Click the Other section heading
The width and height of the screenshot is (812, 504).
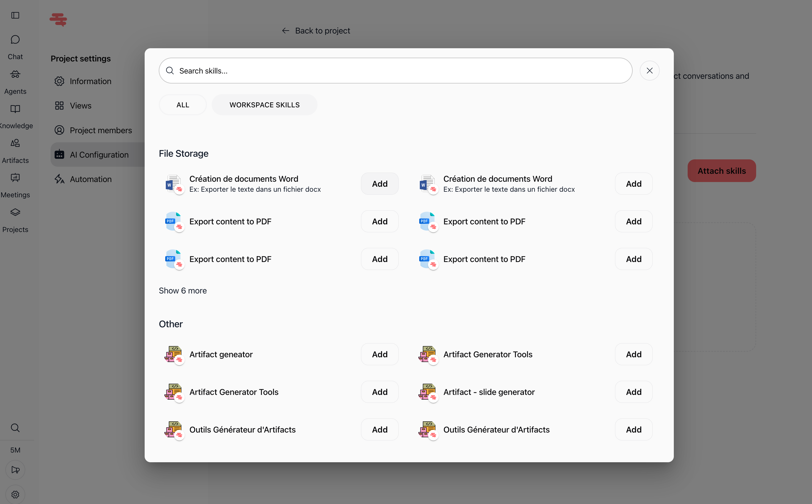[x=171, y=324]
